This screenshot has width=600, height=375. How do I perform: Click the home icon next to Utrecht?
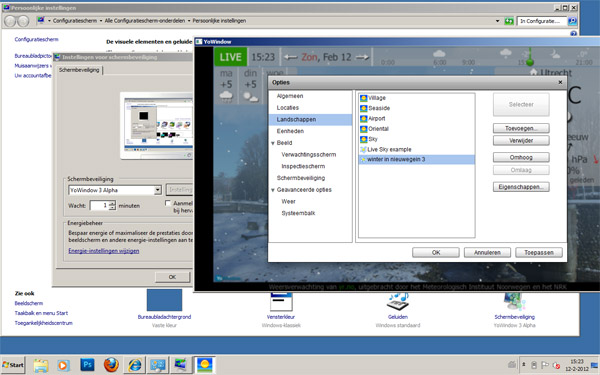click(533, 72)
